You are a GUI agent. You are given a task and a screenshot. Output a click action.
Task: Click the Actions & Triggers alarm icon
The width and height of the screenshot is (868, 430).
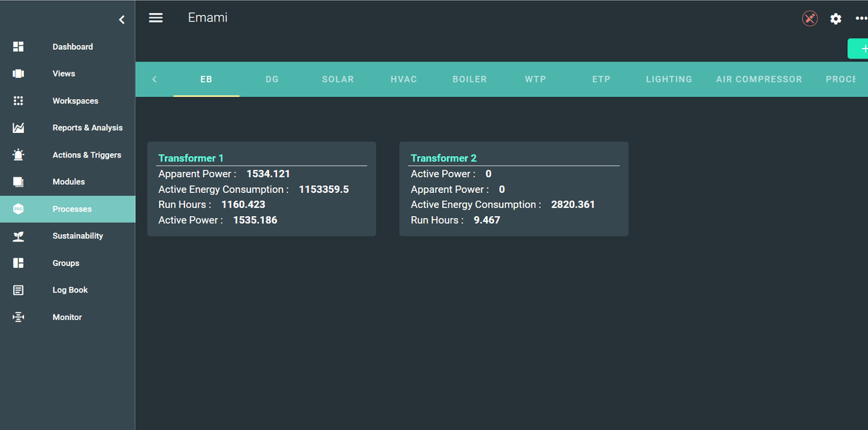tap(19, 155)
